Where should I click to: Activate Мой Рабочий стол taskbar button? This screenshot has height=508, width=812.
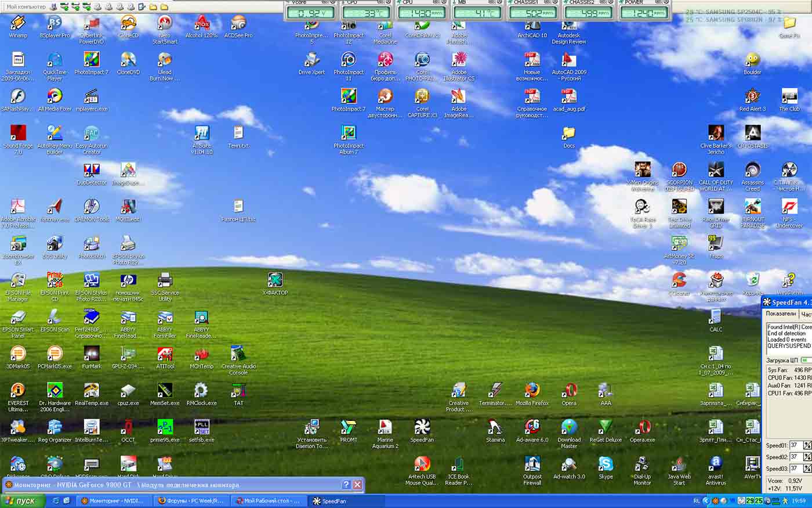pyautogui.click(x=268, y=500)
